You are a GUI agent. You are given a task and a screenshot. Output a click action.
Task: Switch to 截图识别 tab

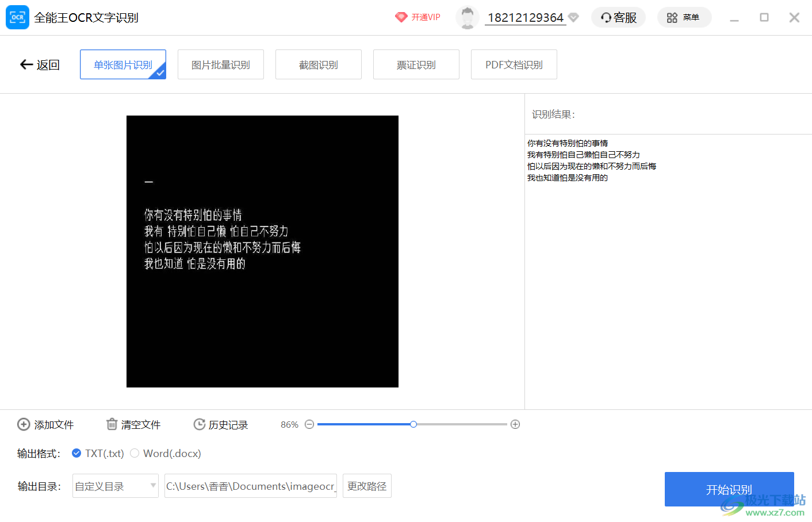coord(319,64)
